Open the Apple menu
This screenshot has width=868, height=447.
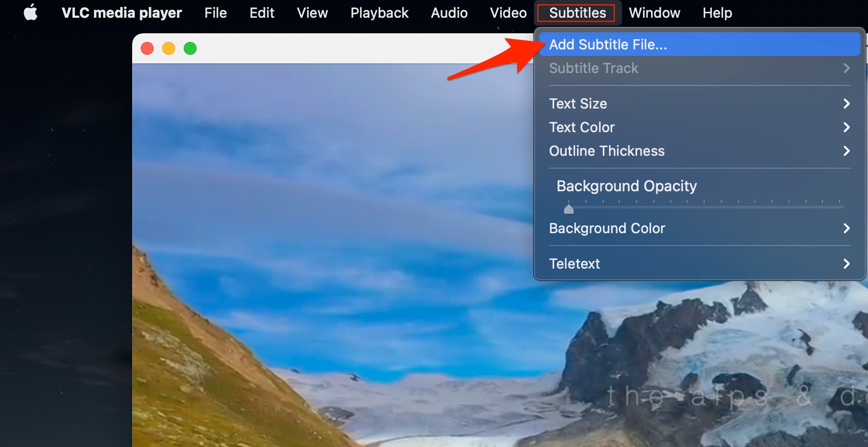pyautogui.click(x=31, y=12)
